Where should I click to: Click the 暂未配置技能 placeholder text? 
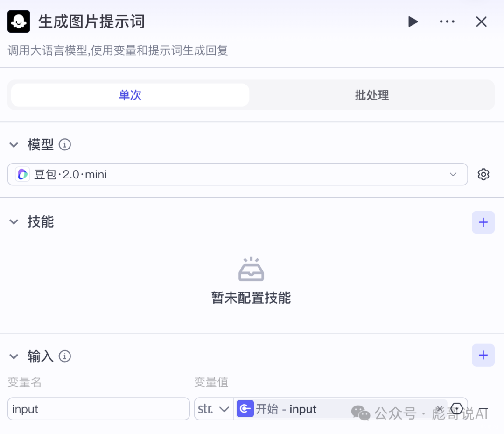pyautogui.click(x=251, y=298)
